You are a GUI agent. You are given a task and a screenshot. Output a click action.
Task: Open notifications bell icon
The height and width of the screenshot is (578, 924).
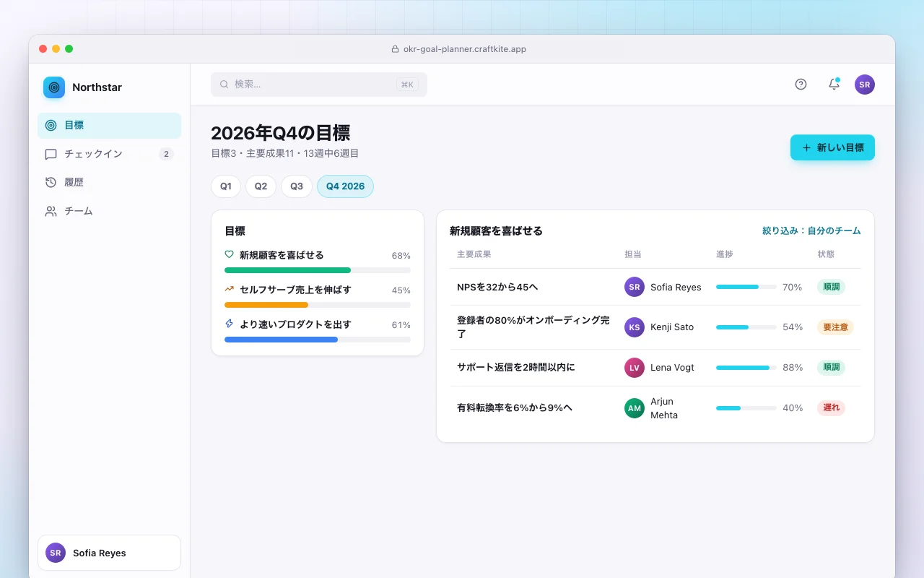[834, 84]
